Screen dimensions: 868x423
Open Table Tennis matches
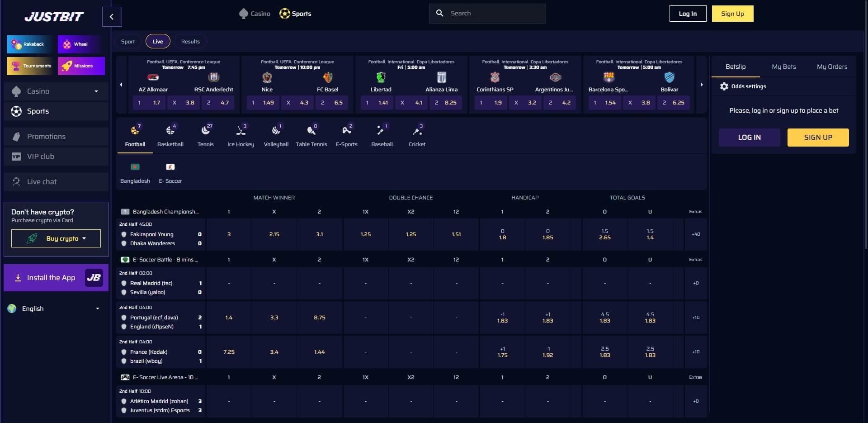(311, 135)
